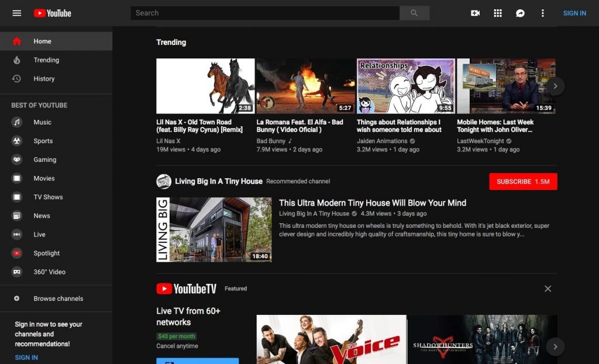Click the search magnifier button
The height and width of the screenshot is (364, 599).
tap(414, 13)
